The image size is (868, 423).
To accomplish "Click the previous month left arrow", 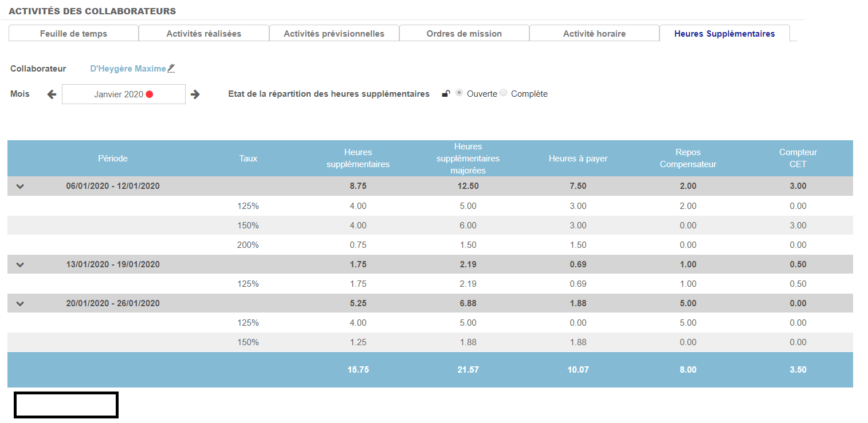I will [52, 94].
